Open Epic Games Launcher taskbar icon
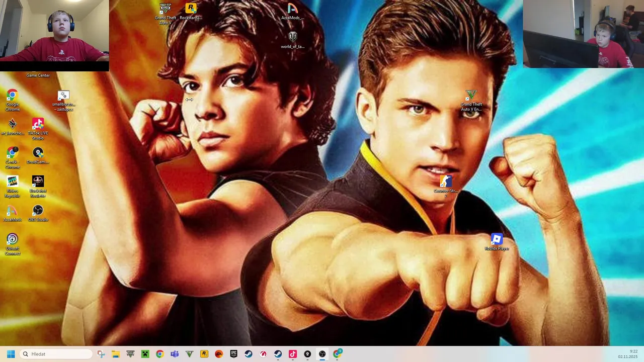Screen dimensions: 644x362 pos(233,354)
